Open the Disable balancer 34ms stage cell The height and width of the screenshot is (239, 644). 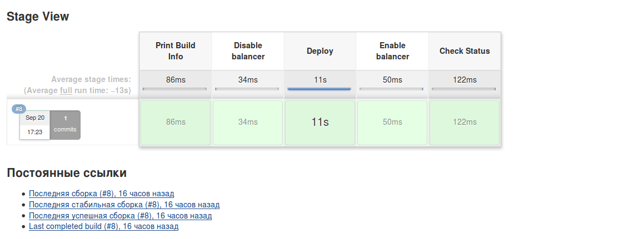tap(248, 122)
